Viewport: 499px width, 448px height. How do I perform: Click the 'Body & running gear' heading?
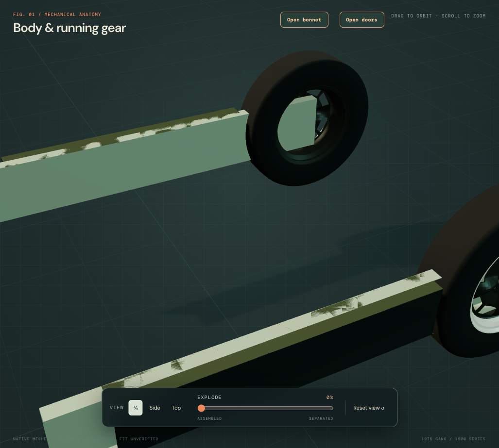click(69, 28)
